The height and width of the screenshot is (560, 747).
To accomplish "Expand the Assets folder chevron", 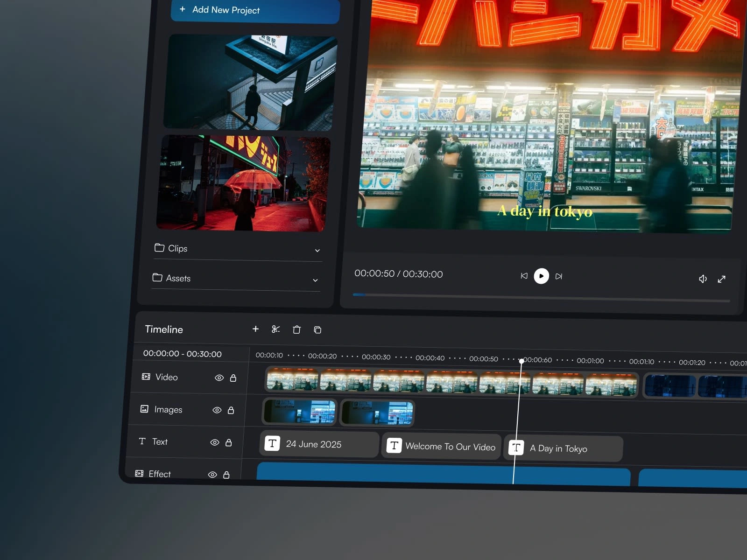I will (x=315, y=280).
